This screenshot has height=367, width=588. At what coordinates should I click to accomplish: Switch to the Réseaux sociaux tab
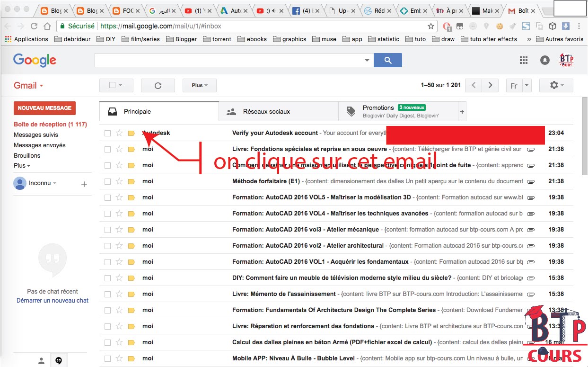coord(279,112)
